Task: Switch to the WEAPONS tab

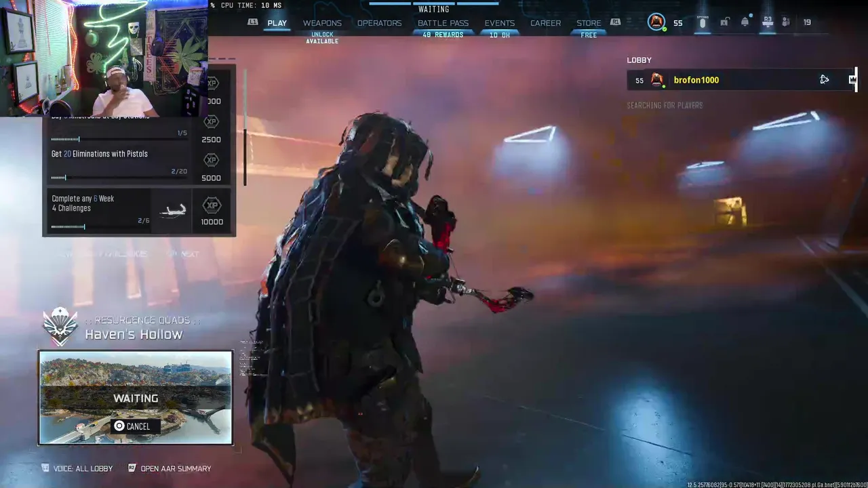Action: pyautogui.click(x=322, y=23)
